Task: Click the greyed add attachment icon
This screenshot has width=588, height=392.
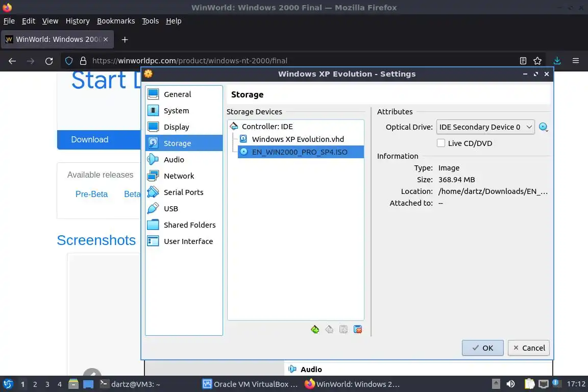Action: pos(344,329)
